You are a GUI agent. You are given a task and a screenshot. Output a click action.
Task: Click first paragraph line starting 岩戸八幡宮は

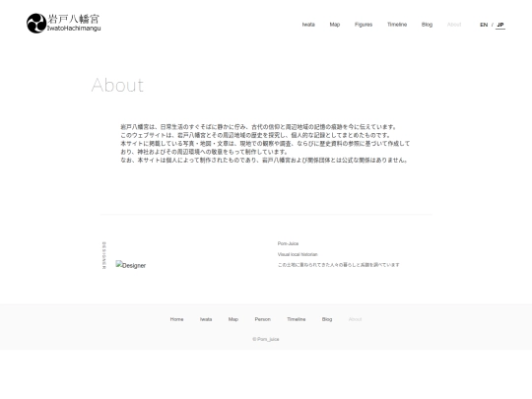click(x=258, y=127)
